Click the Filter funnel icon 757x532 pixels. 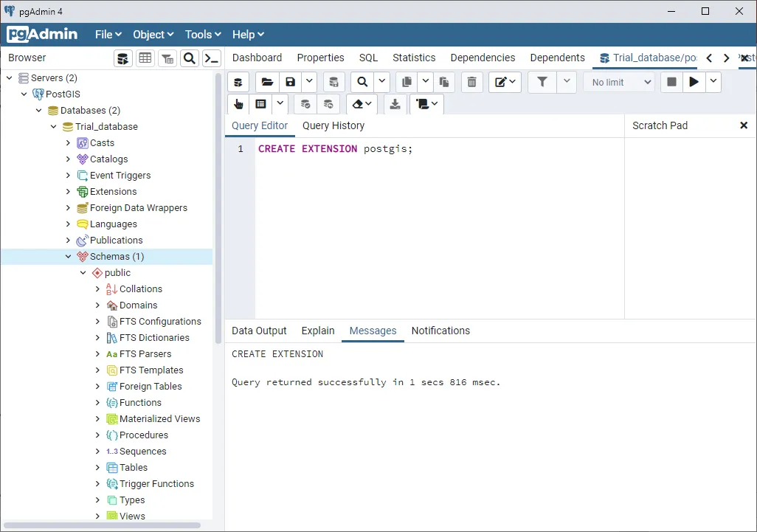pos(542,82)
